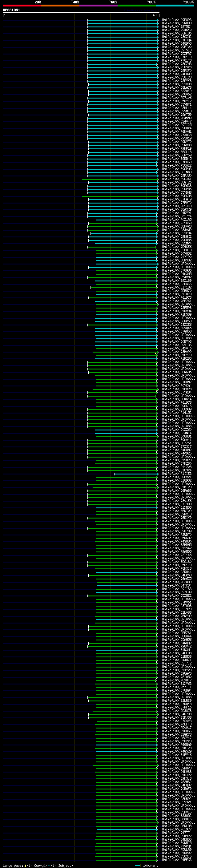The image size is (197, 868).
Task: Click the cyan =100char. scale legend
Action: tap(146, 866)
